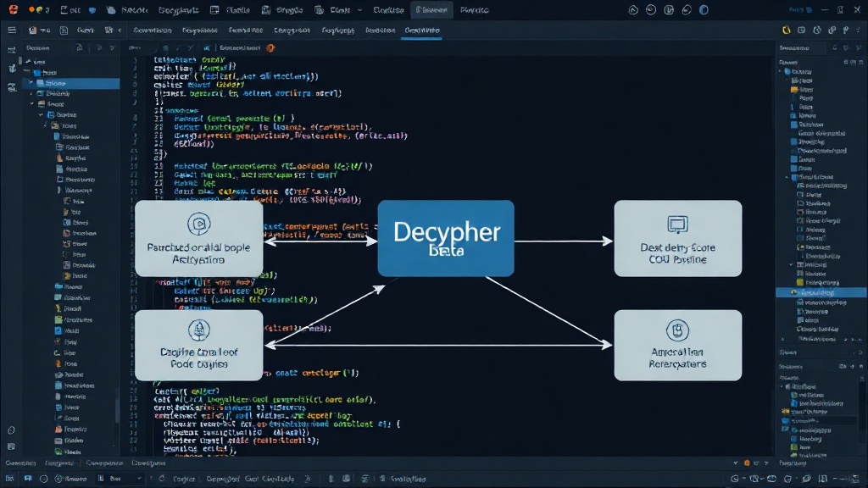Click the bottom icon in the left activity bar

pyautogui.click(x=11, y=446)
